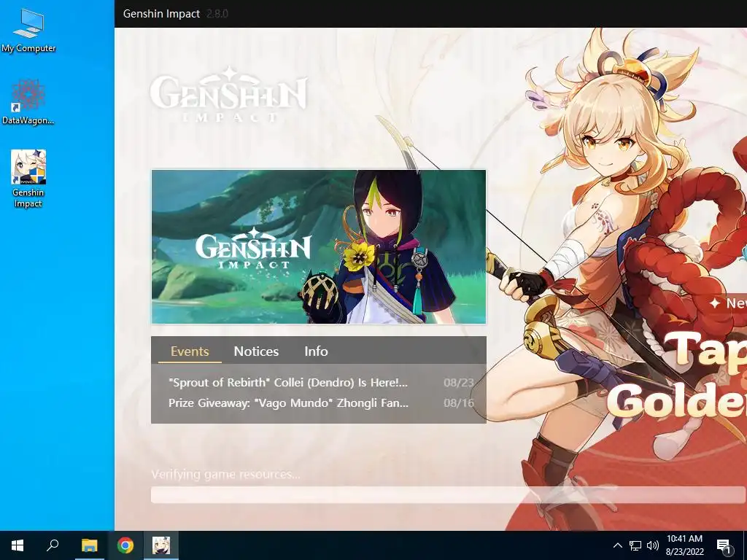This screenshot has height=560, width=747.
Task: Open Prize Giveaway "Vago Mundo" Zhongli link
Action: click(288, 402)
